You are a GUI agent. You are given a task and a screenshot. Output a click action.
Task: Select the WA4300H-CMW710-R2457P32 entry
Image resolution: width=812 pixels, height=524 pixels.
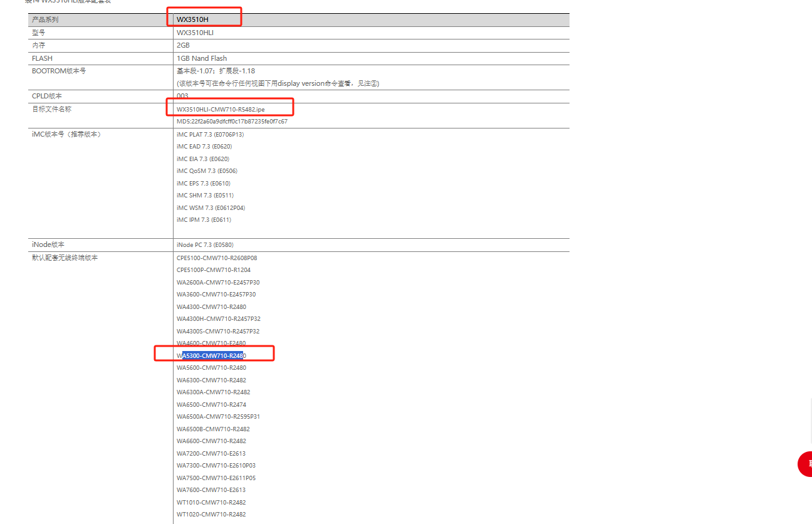click(219, 319)
